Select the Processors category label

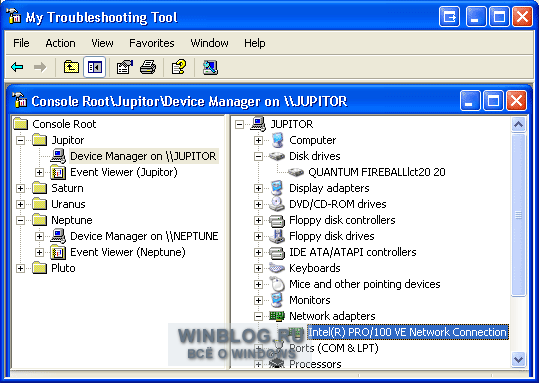click(315, 364)
